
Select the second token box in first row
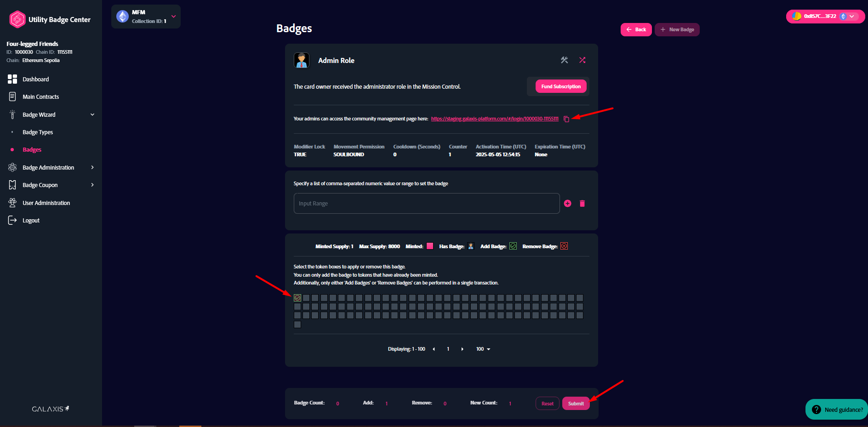click(x=306, y=298)
